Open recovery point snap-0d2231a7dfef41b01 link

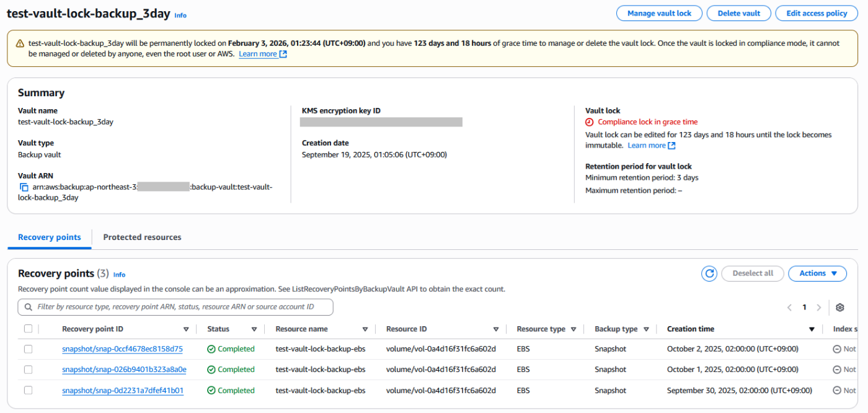pyautogui.click(x=123, y=391)
